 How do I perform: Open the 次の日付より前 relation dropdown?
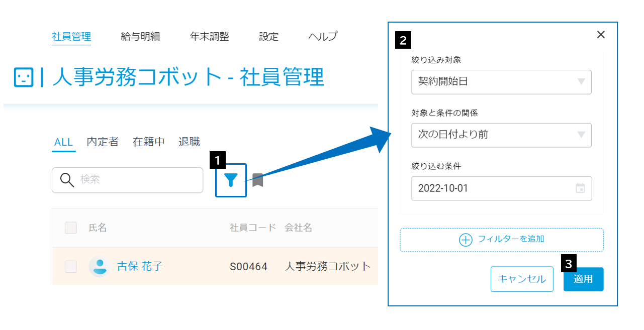click(501, 135)
